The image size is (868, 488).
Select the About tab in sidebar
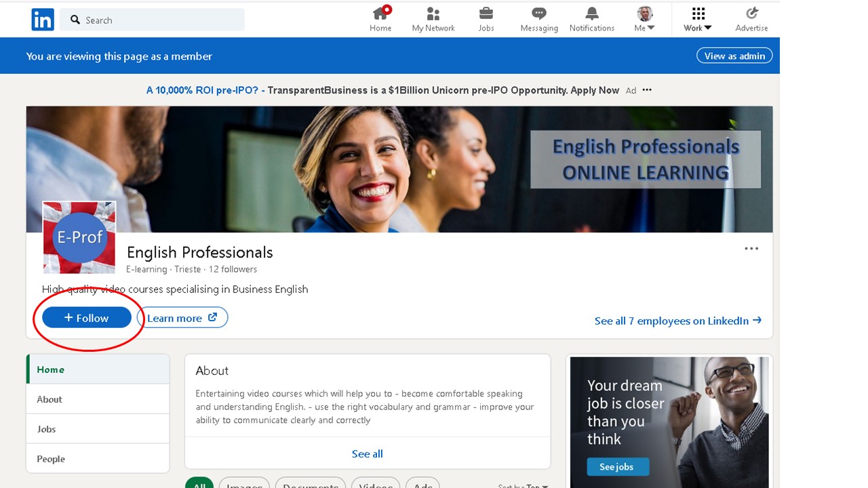click(x=98, y=399)
